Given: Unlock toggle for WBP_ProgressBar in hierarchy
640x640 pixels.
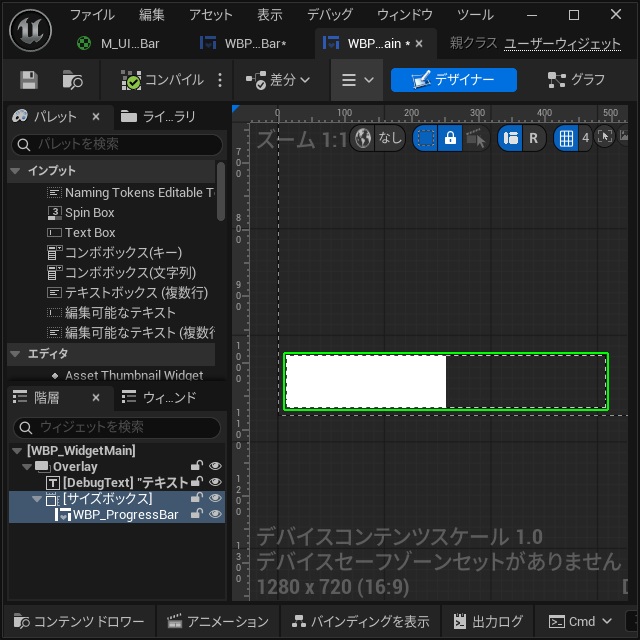Looking at the screenshot, I should [x=197, y=514].
